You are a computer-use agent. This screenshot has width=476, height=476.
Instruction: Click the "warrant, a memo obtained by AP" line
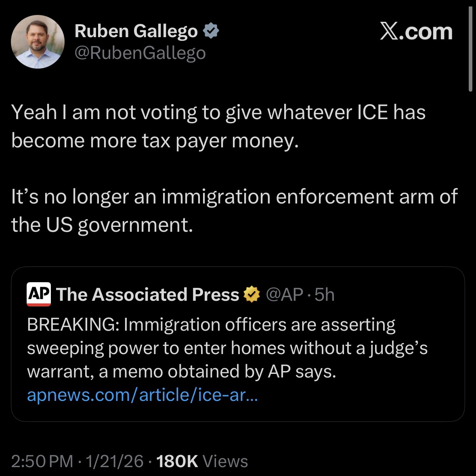(181, 371)
